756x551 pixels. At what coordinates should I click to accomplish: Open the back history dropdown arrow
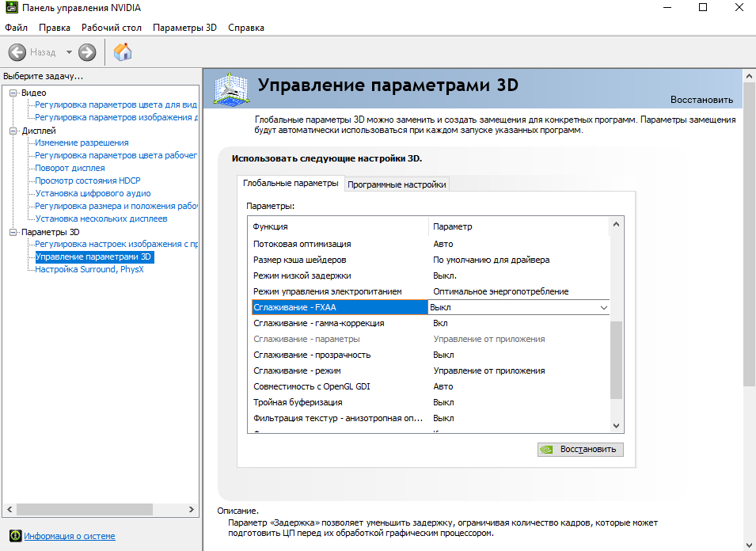point(69,52)
